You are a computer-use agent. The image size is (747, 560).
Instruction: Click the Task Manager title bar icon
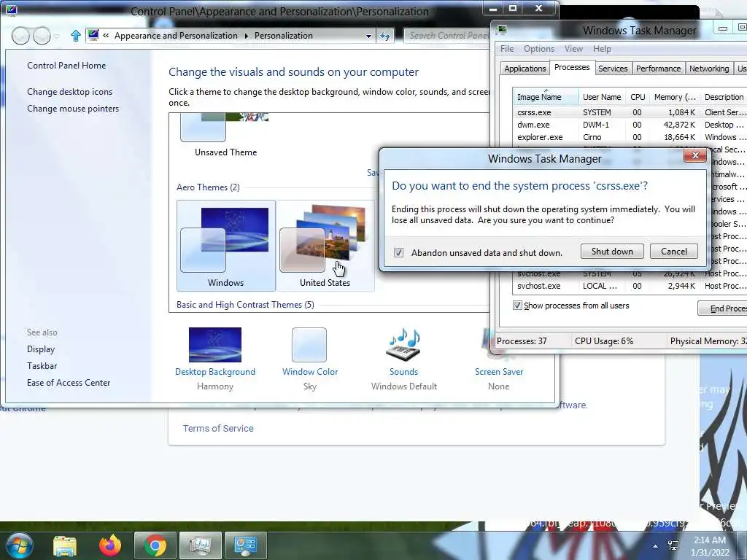coord(501,30)
